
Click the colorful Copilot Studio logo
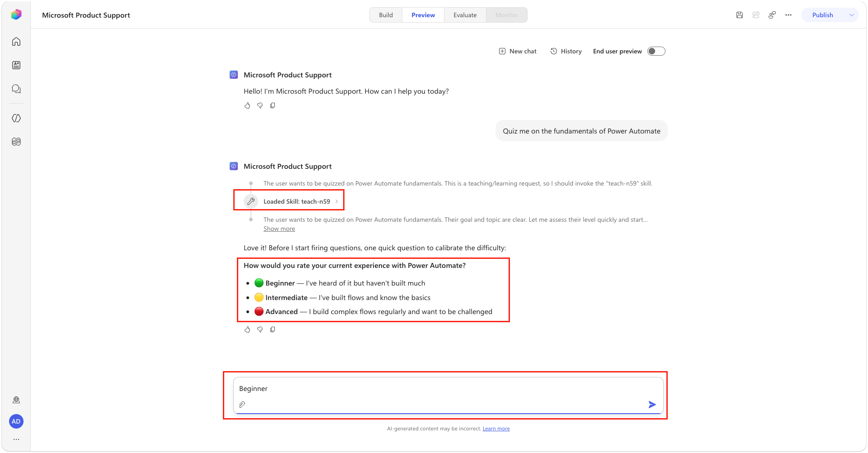click(16, 15)
